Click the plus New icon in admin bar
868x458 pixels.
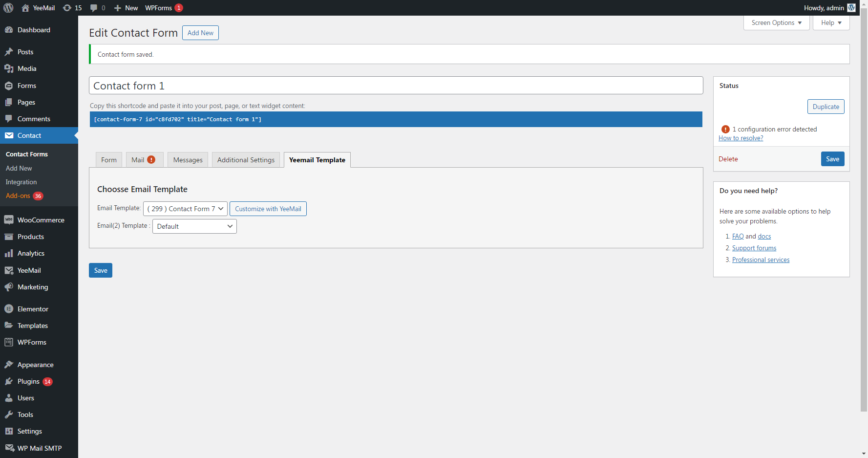[x=117, y=8]
